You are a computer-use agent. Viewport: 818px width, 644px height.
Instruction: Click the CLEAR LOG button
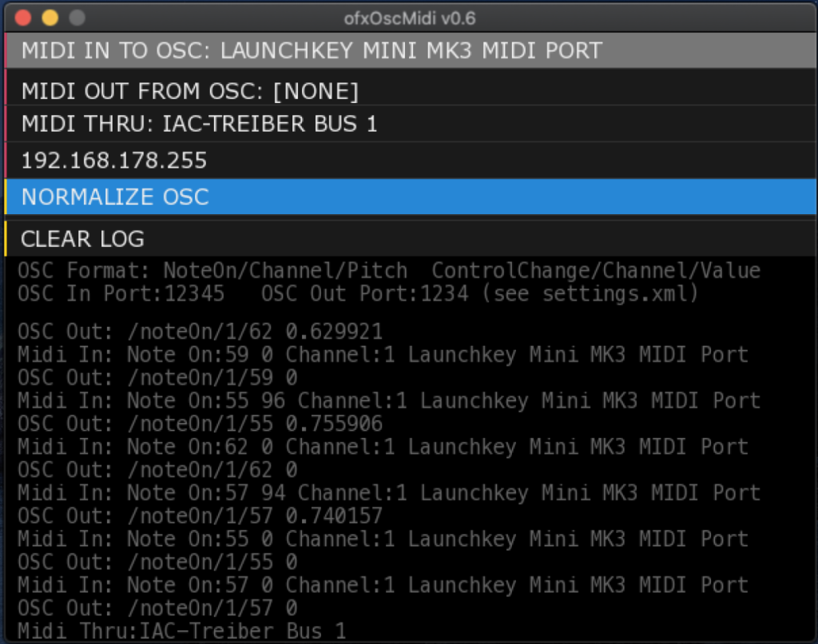(x=411, y=238)
